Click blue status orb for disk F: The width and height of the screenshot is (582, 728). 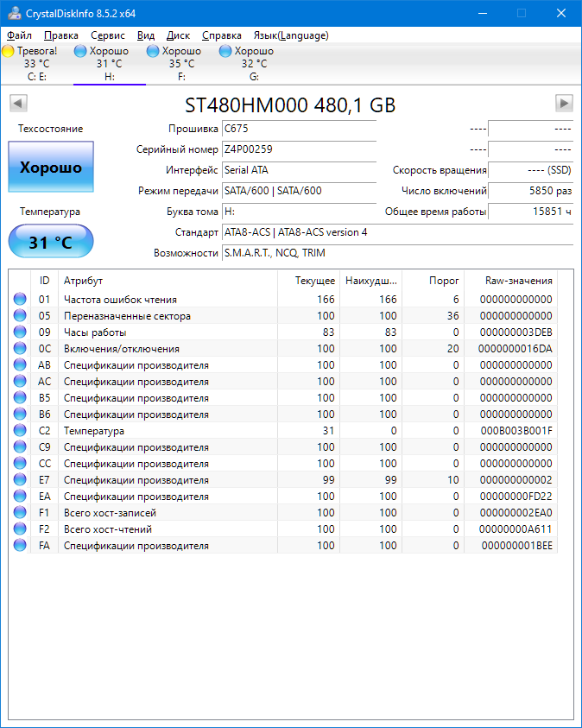tap(153, 51)
